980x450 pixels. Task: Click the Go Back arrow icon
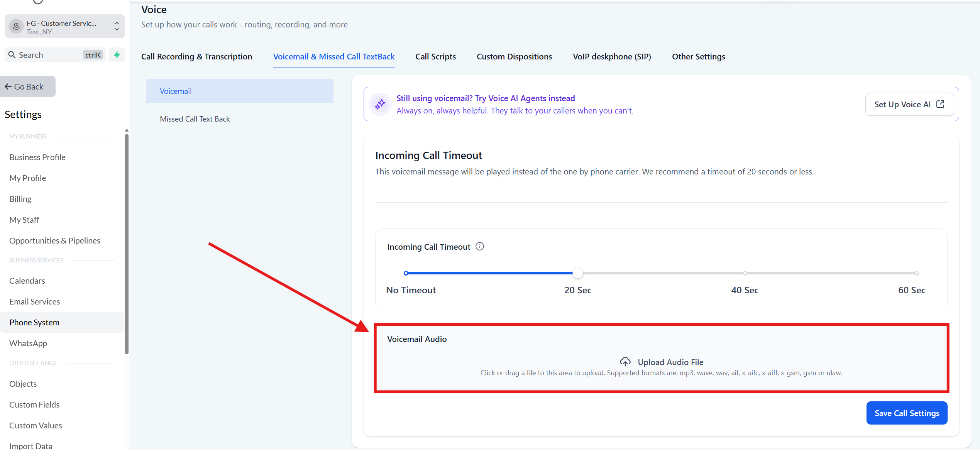[8, 86]
